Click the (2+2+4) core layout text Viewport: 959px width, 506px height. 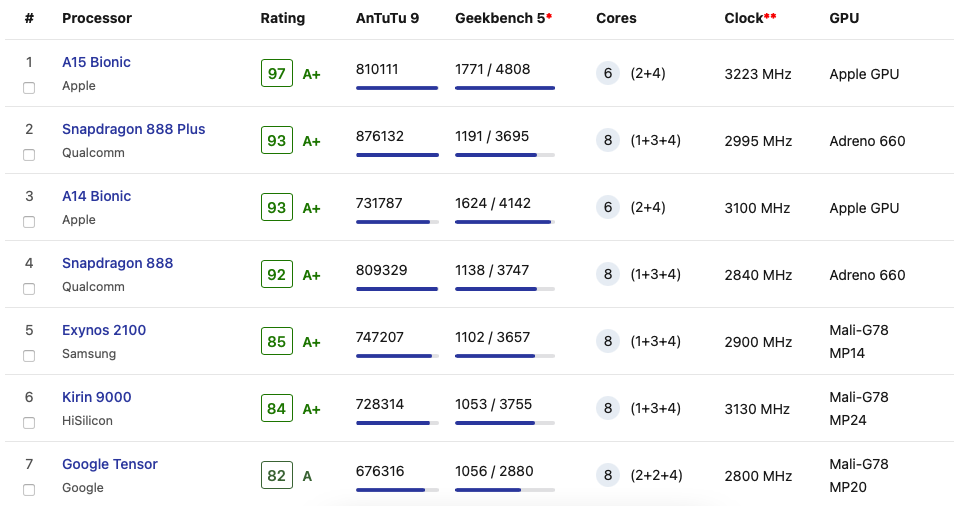656,475
